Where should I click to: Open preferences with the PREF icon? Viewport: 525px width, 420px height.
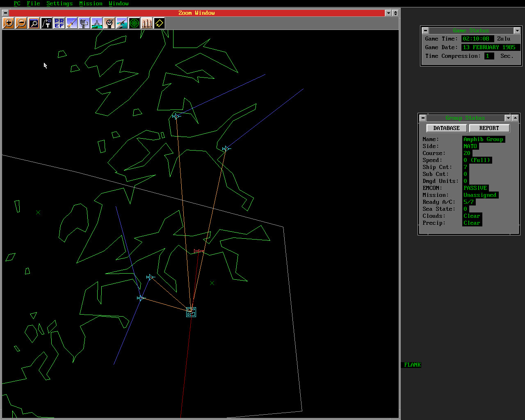tap(59, 23)
